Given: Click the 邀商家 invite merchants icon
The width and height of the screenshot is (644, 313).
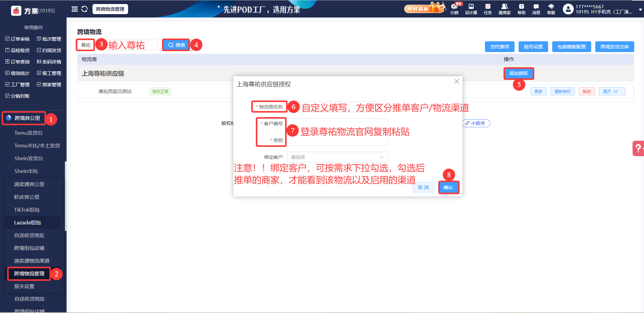Looking at the screenshot, I should (504, 9).
